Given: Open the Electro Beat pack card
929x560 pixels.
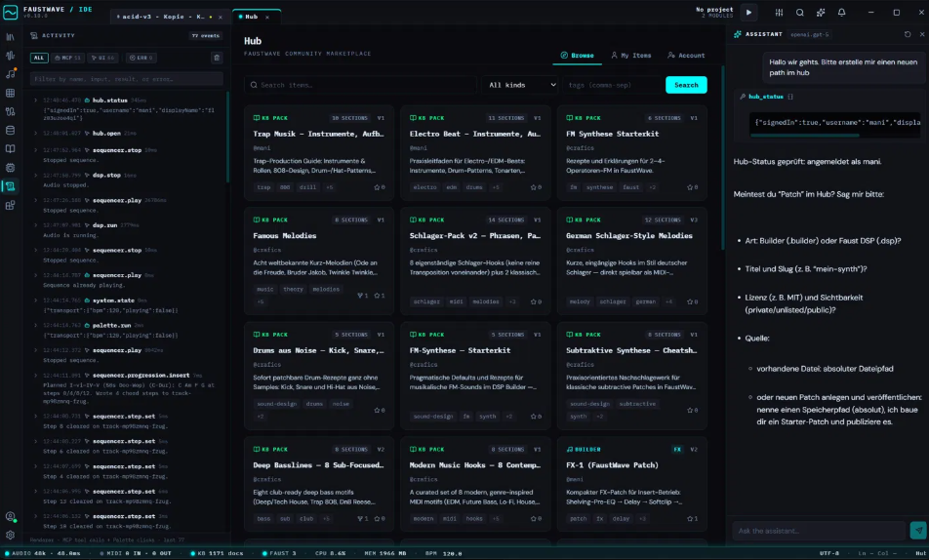Looking at the screenshot, I should [x=475, y=152].
